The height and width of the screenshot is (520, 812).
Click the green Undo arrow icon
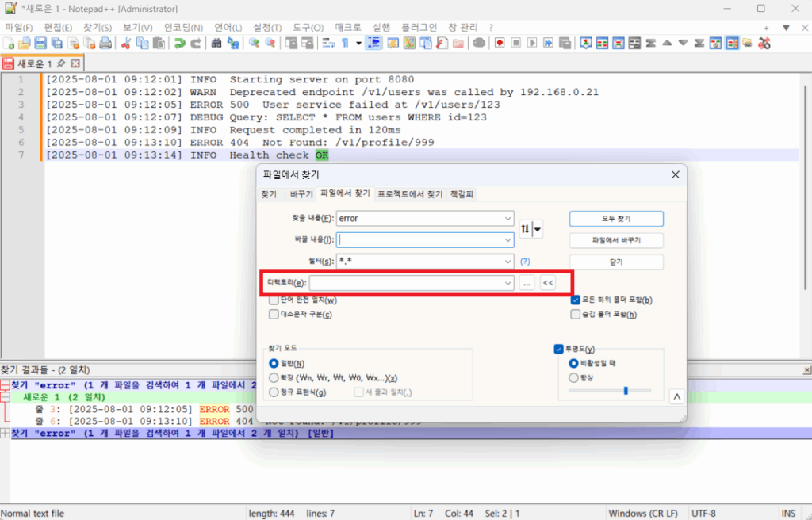point(180,43)
